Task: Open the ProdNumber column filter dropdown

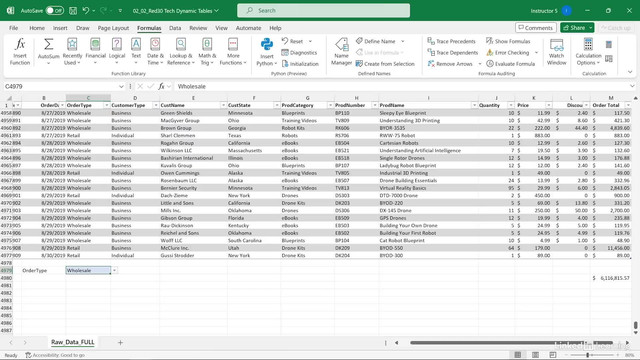Action: (375, 105)
